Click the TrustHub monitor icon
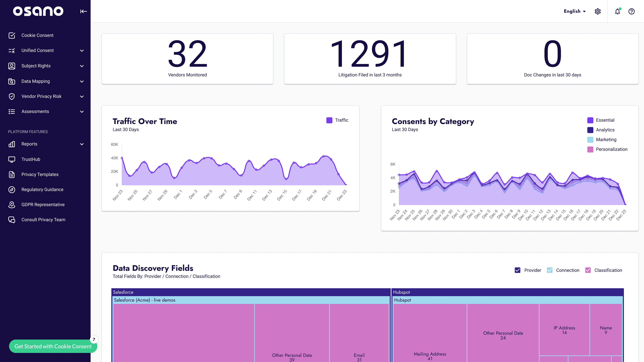This screenshot has width=644, height=362. tap(12, 159)
